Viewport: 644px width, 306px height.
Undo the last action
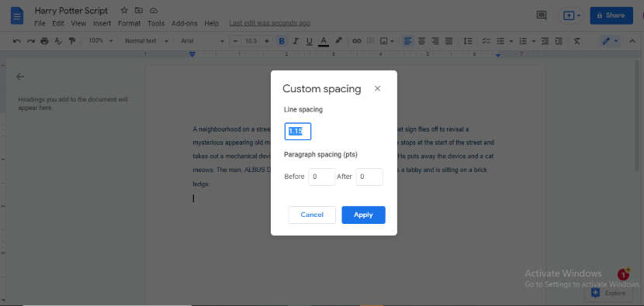coord(17,41)
